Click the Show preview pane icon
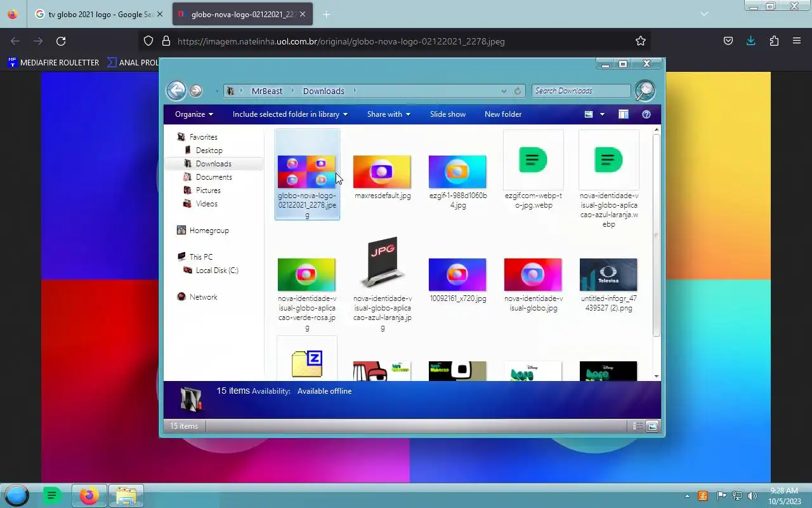Viewport: 812px width, 508px height. [624, 114]
